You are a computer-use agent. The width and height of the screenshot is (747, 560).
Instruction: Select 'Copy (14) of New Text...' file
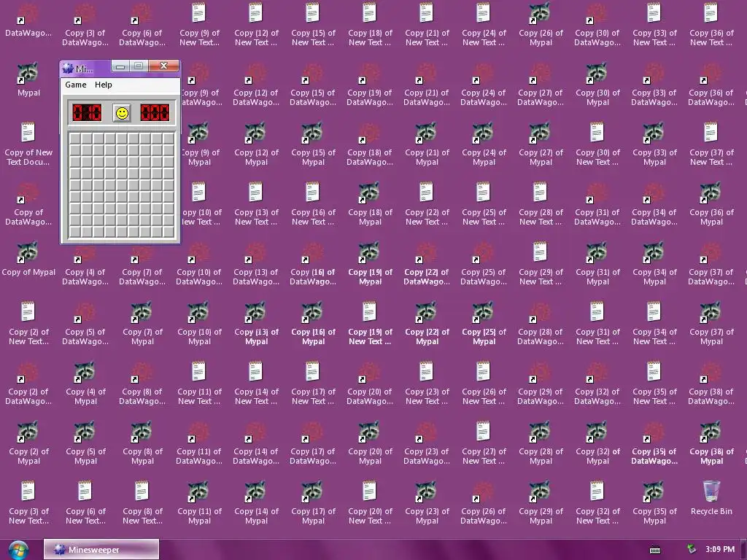[x=256, y=384]
